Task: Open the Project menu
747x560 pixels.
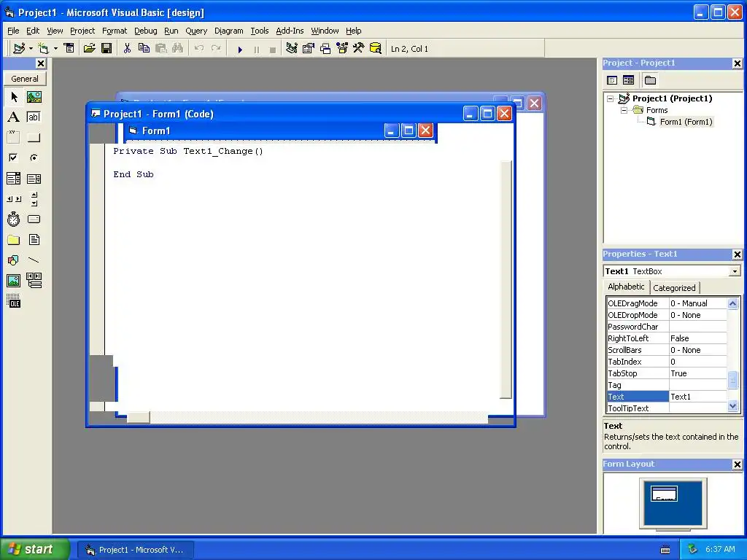Action: pos(82,31)
